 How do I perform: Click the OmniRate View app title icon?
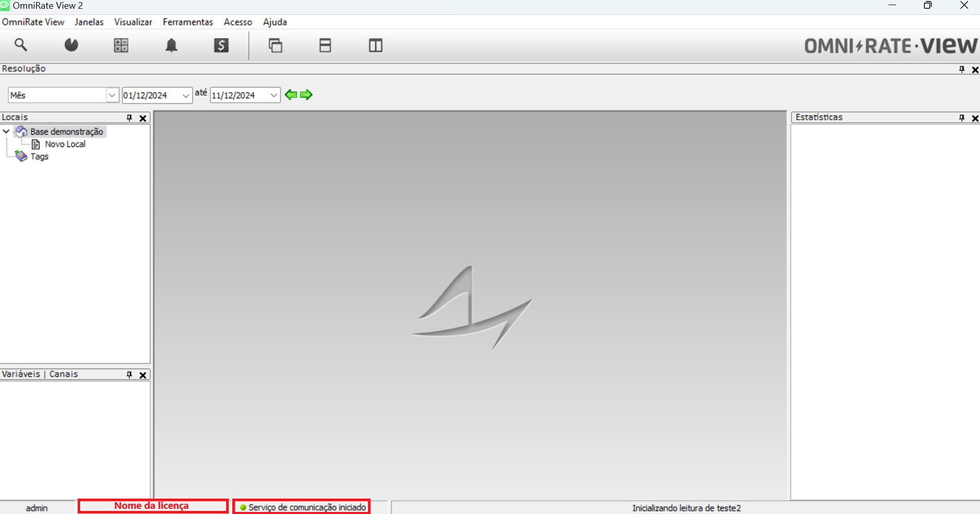coord(5,5)
